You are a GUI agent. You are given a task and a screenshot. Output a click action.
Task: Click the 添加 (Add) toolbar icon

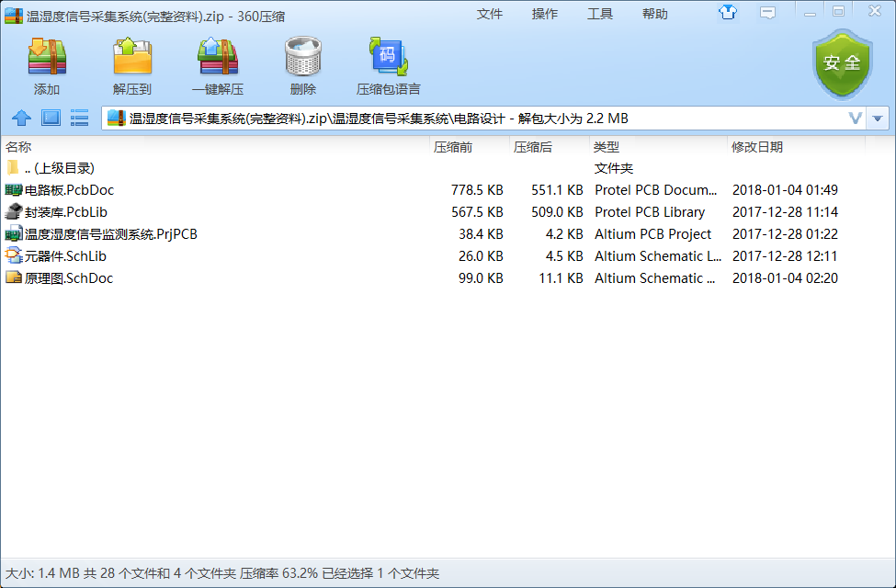[x=47, y=57]
